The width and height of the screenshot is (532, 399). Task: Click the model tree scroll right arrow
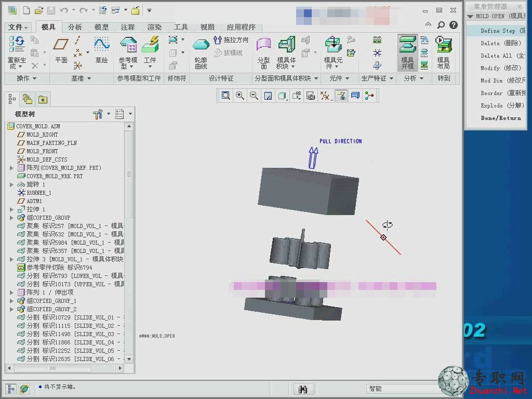coord(120,368)
